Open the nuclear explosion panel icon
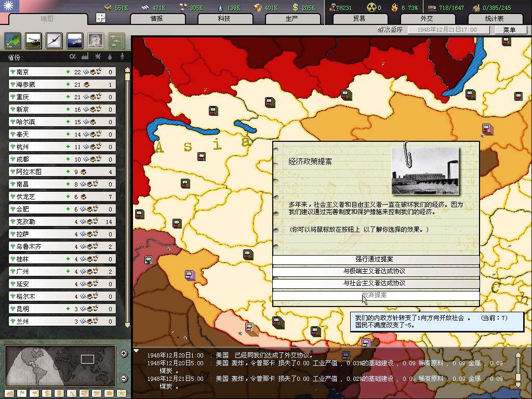Image resolution: width=532 pixels, height=399 pixels. (96, 41)
